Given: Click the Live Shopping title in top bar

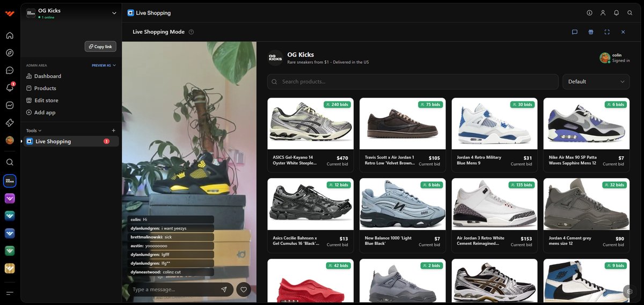Looking at the screenshot, I should [x=153, y=13].
